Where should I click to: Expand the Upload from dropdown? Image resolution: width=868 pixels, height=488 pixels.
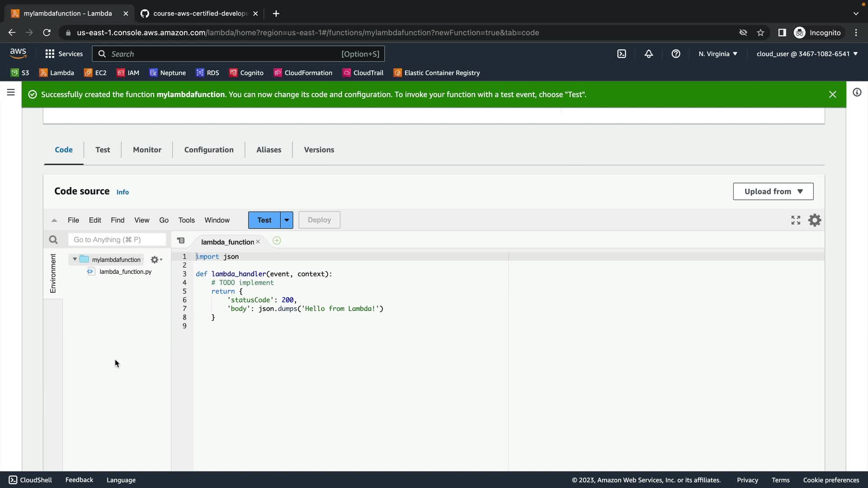[773, 192]
